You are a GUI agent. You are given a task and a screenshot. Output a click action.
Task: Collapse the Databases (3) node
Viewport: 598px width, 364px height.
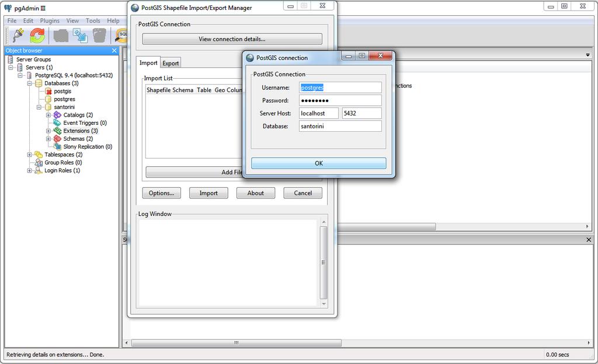coord(29,83)
